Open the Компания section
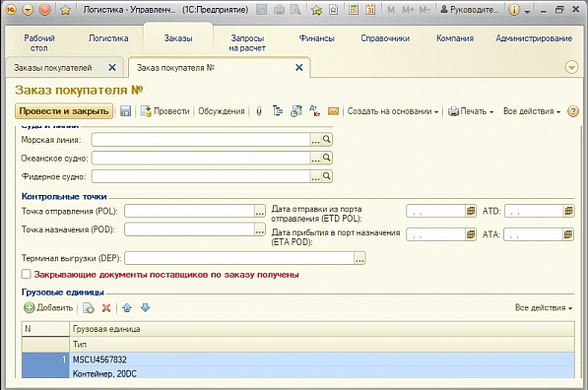 (x=455, y=38)
